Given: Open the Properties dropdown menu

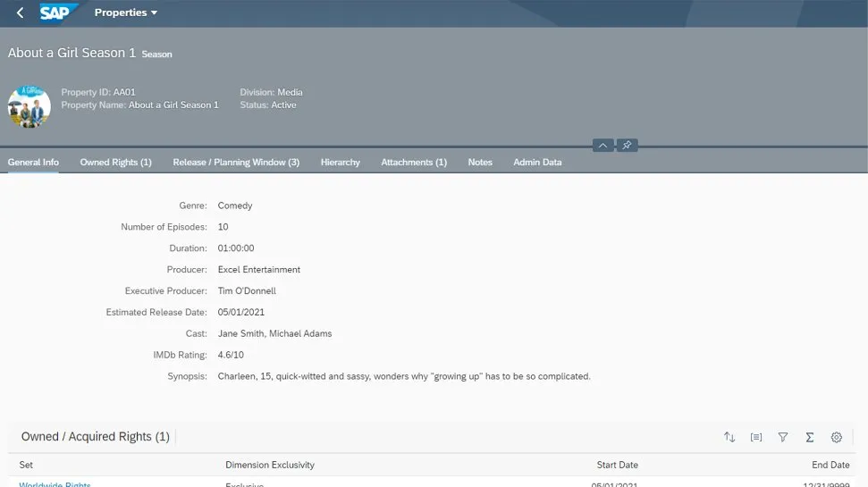Looking at the screenshot, I should (x=126, y=13).
